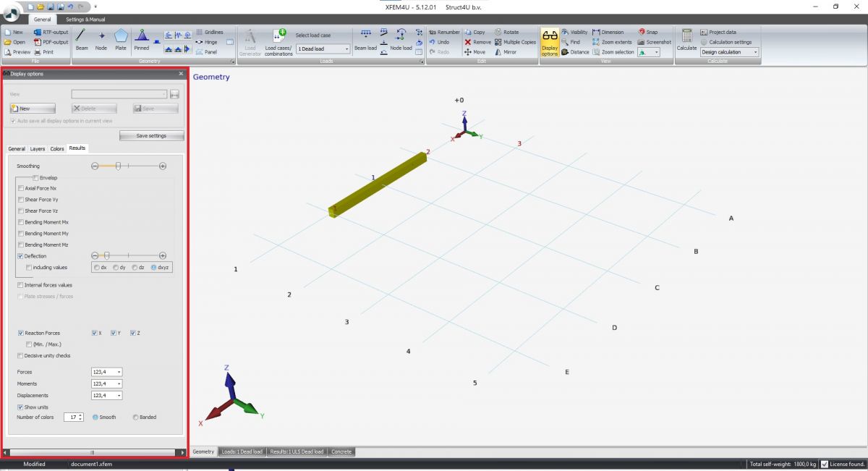Enable the Bending Moment My checkbox
This screenshot has height=471, width=868.
(20, 234)
